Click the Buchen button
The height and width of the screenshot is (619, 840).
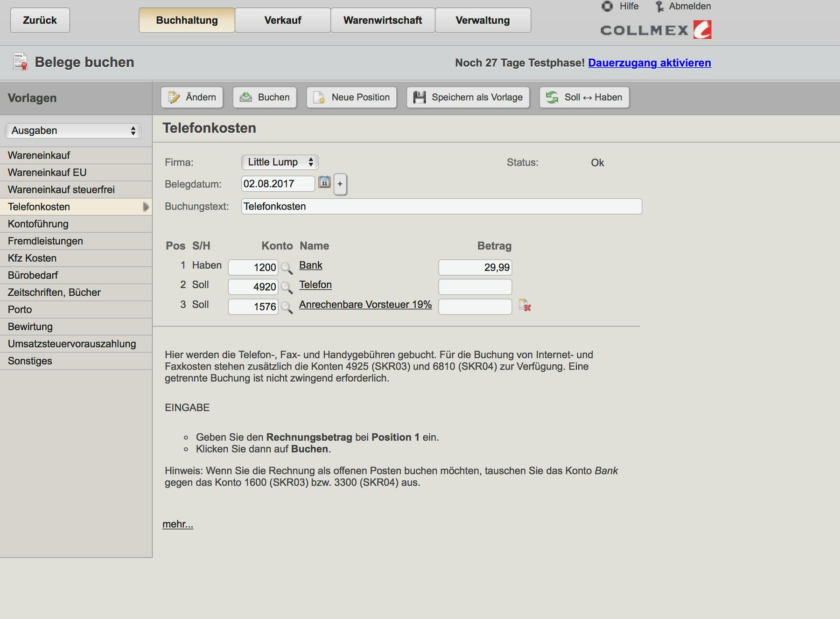coord(265,97)
